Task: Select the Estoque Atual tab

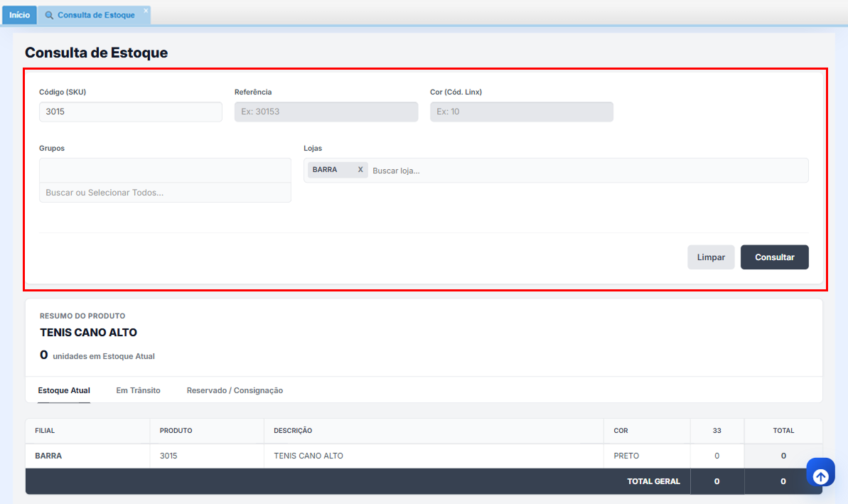Action: 64,390
